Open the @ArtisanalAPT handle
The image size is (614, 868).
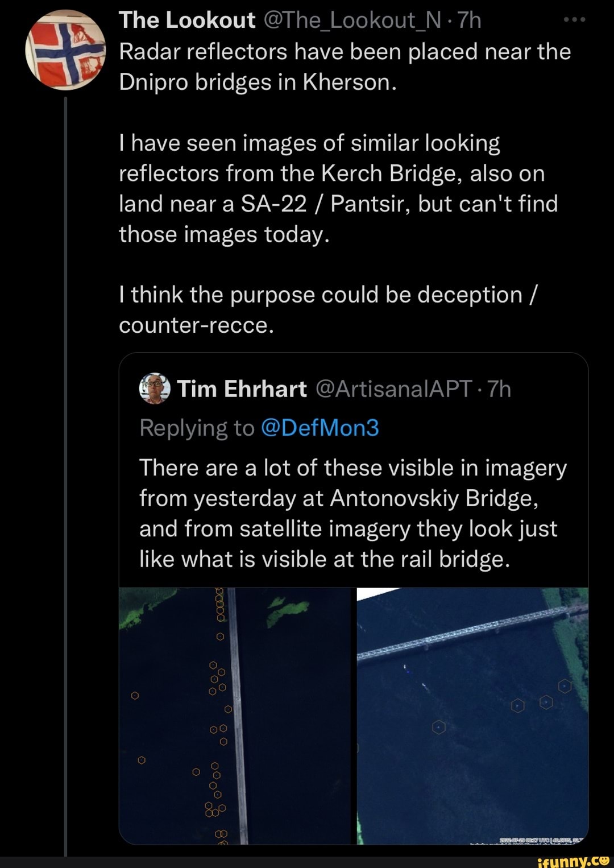(x=393, y=389)
